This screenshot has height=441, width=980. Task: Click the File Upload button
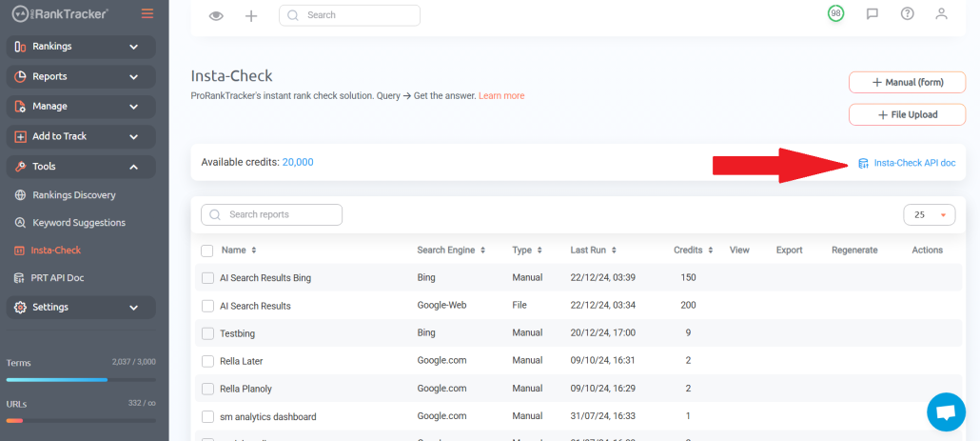click(907, 115)
